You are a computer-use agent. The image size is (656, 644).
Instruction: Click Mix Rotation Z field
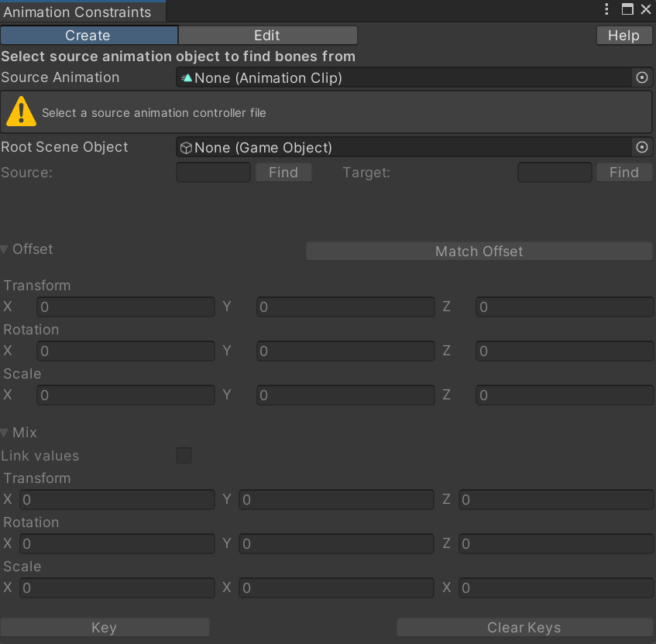pyautogui.click(x=556, y=543)
